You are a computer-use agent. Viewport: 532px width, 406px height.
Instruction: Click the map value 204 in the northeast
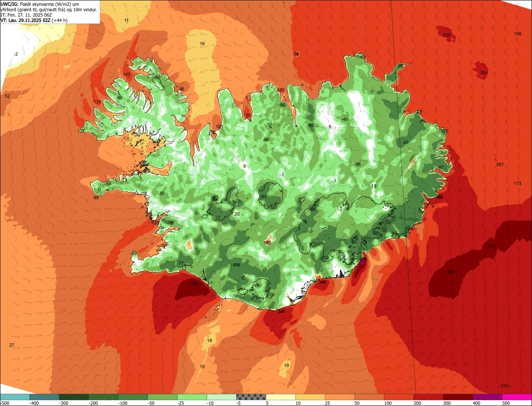[x=484, y=73]
